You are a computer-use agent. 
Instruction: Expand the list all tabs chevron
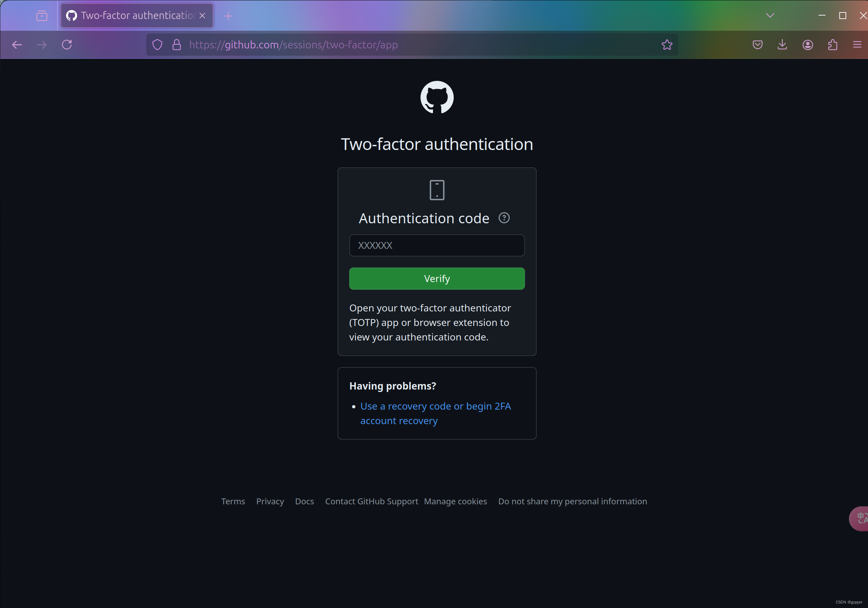tap(770, 16)
